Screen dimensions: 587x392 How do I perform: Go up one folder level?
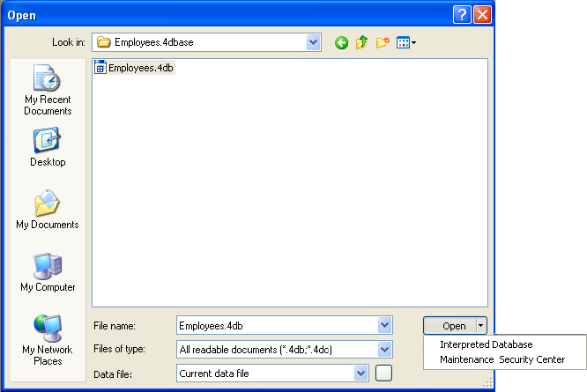tap(361, 42)
